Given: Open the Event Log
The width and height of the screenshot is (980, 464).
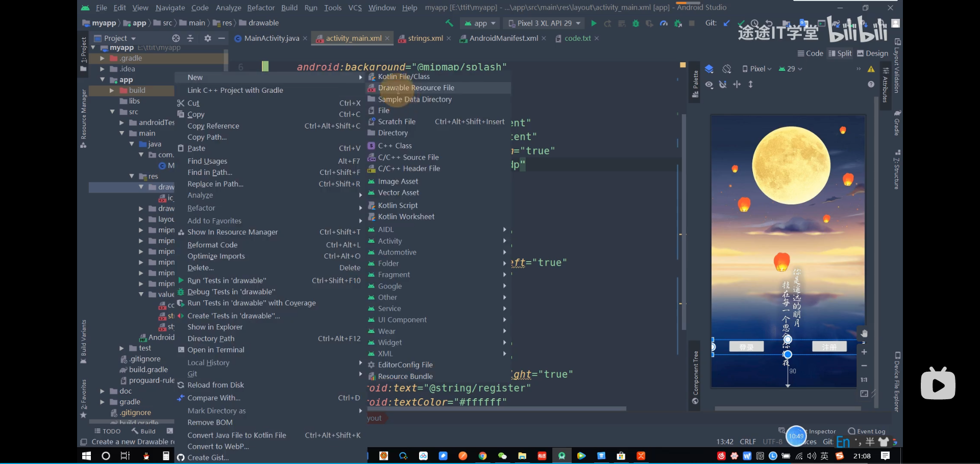Looking at the screenshot, I should tap(866, 431).
